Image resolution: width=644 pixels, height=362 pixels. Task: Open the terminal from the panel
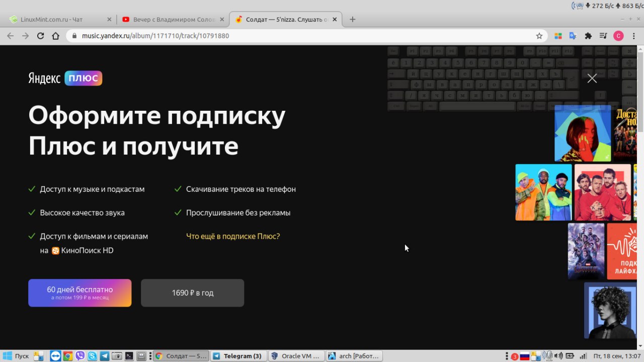(x=129, y=356)
